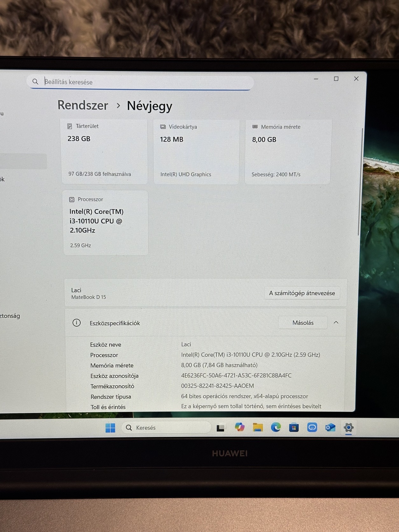Launch Microsoft Edge from the taskbar
399x532 pixels.
(276, 427)
